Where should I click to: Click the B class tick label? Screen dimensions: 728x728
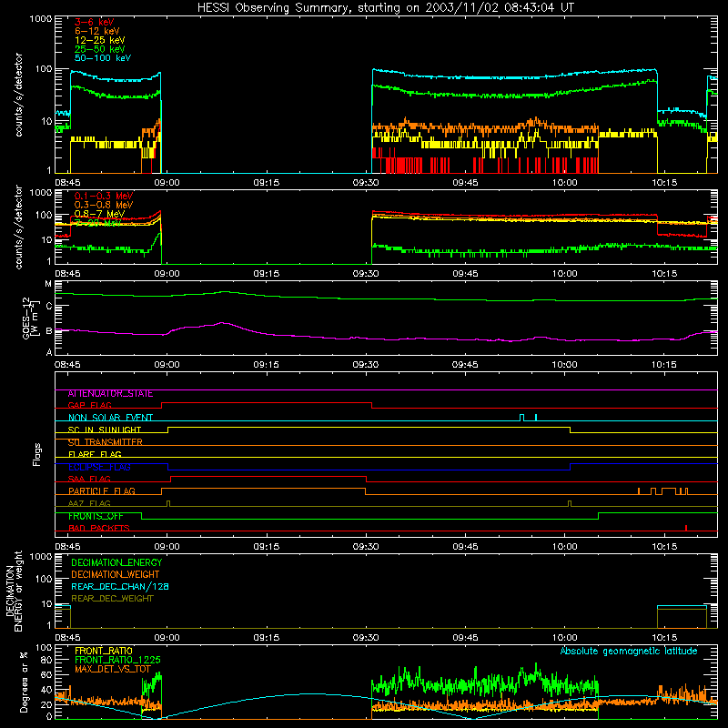tap(49, 331)
